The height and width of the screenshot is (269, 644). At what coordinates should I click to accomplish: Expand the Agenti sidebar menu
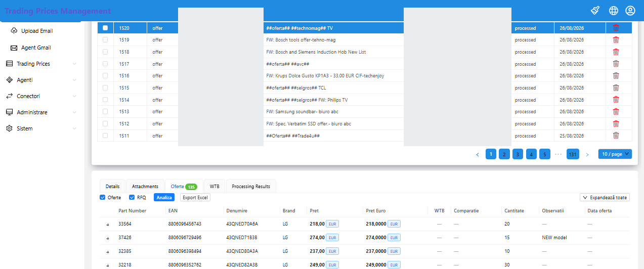[74, 80]
